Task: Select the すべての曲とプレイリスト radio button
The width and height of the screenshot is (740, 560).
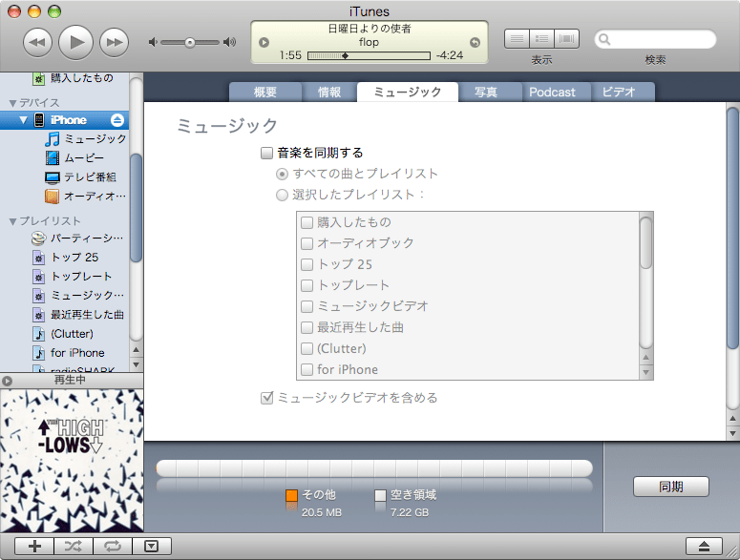Action: click(282, 175)
